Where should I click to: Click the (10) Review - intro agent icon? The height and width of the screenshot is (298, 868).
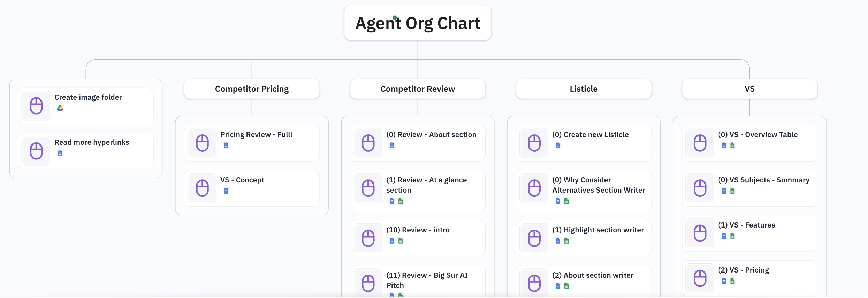click(x=368, y=238)
